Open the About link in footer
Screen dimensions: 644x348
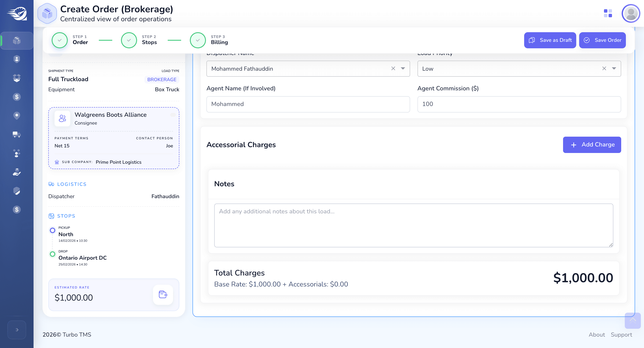597,335
